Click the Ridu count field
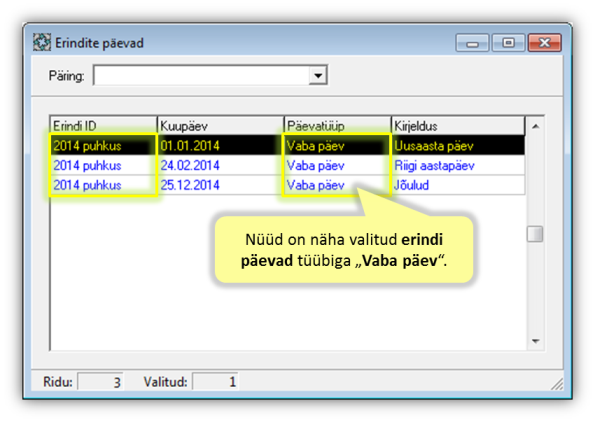595x422 pixels. (100, 381)
